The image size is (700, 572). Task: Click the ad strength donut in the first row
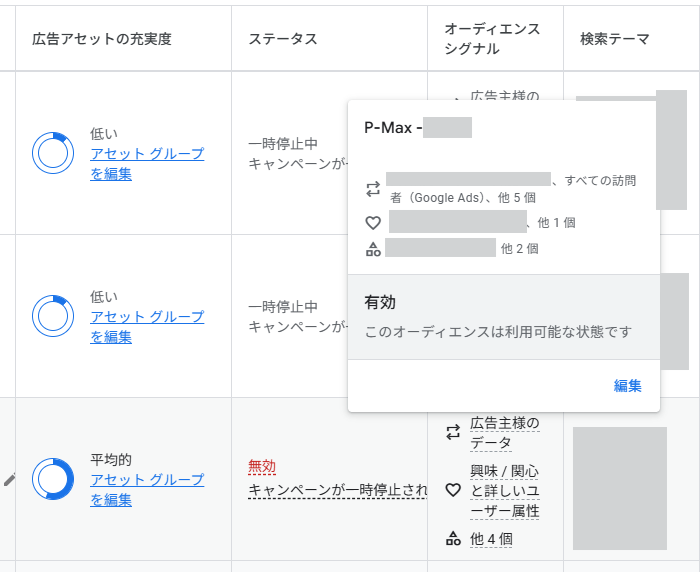pyautogui.click(x=52, y=153)
